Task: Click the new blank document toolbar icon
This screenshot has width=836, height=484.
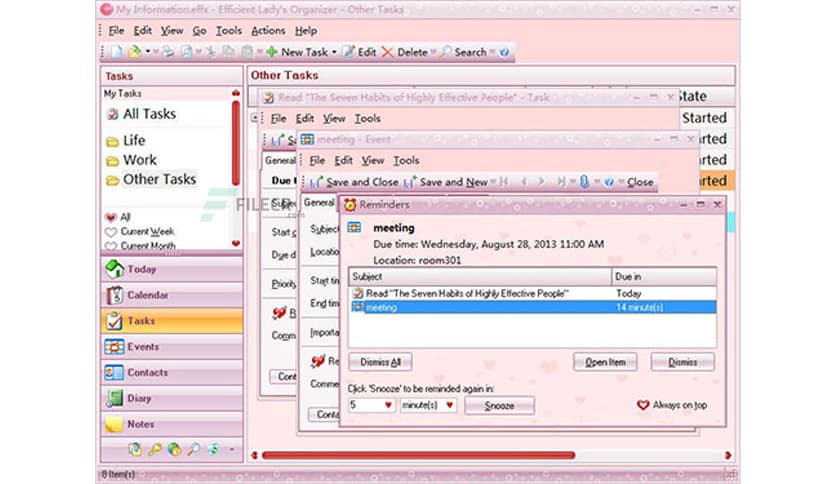Action: (117, 52)
